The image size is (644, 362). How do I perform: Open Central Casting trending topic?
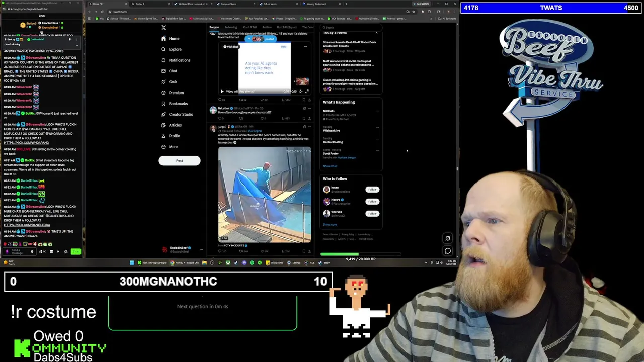333,142
